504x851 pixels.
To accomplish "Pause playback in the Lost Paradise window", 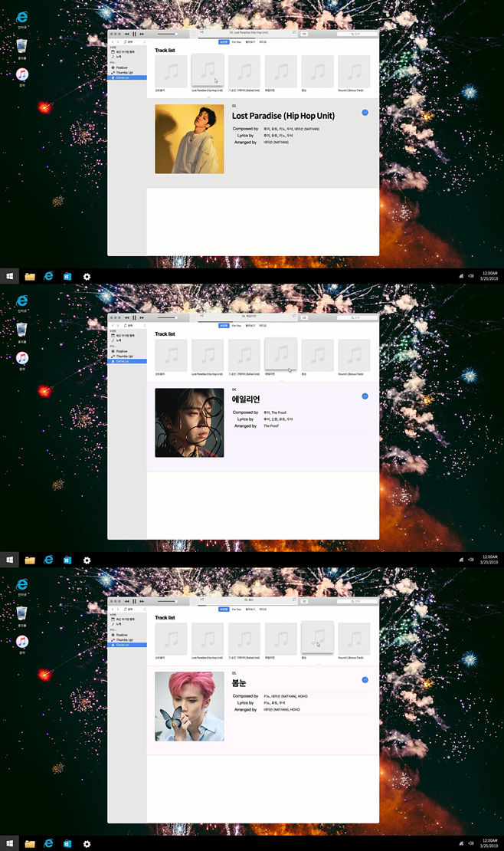I will [134, 34].
